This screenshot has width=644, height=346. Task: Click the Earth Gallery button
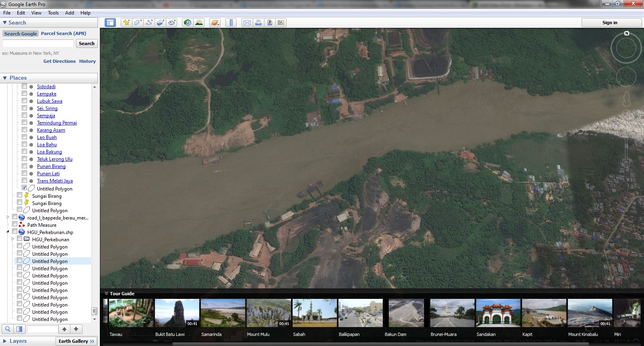76,341
